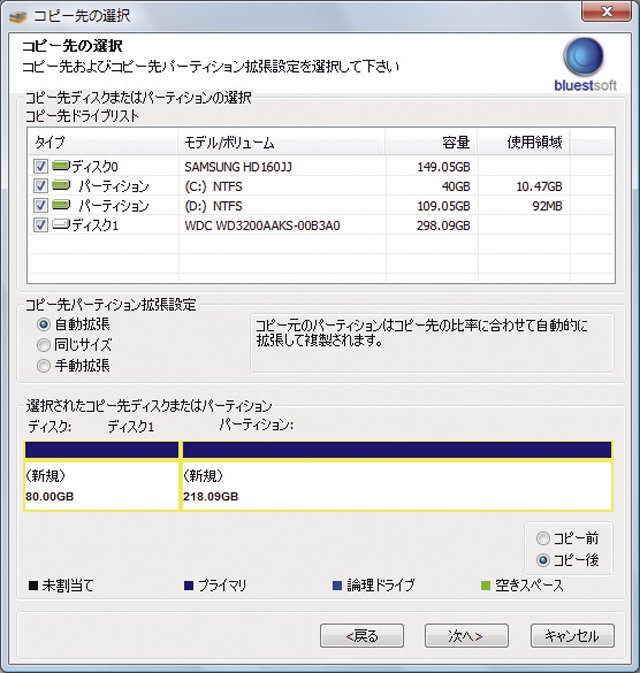The height and width of the screenshot is (673, 640).
Task: Toggle the ディスク0 checkbox
Action: pos(40,166)
